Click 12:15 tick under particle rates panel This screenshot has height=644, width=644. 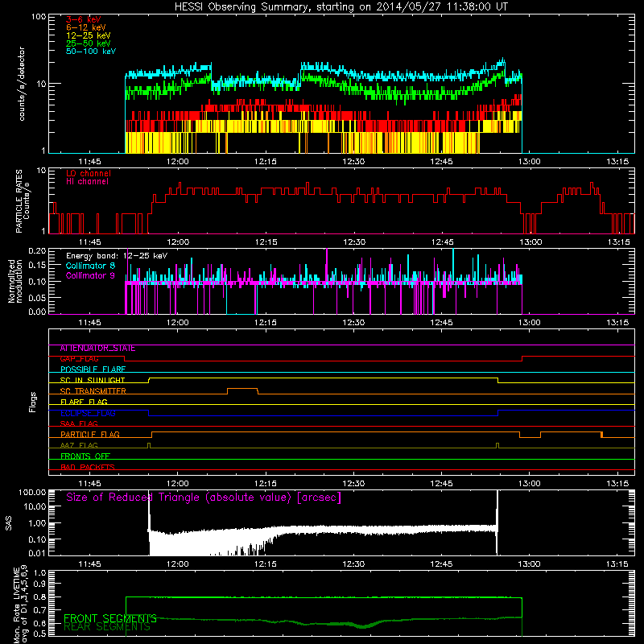(x=266, y=242)
